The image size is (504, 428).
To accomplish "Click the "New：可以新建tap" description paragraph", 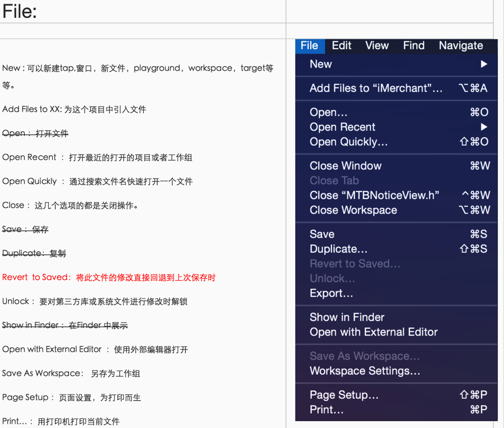I will coord(138,76).
